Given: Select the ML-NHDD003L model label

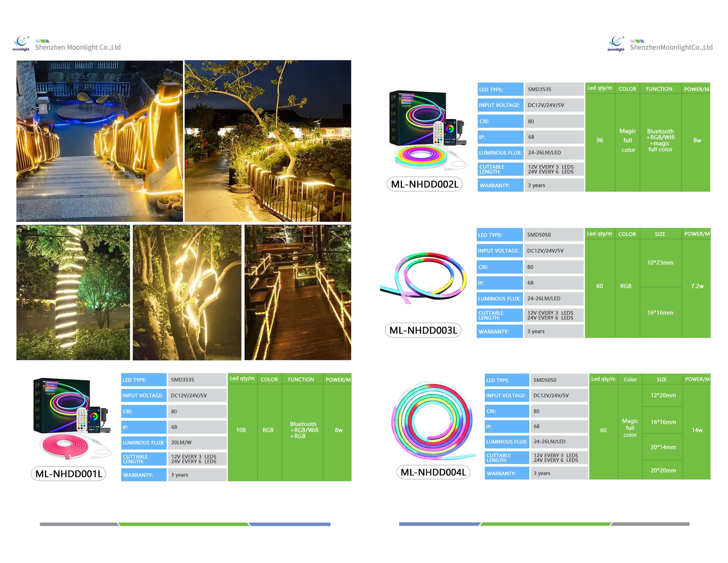Looking at the screenshot, I should point(423,330).
